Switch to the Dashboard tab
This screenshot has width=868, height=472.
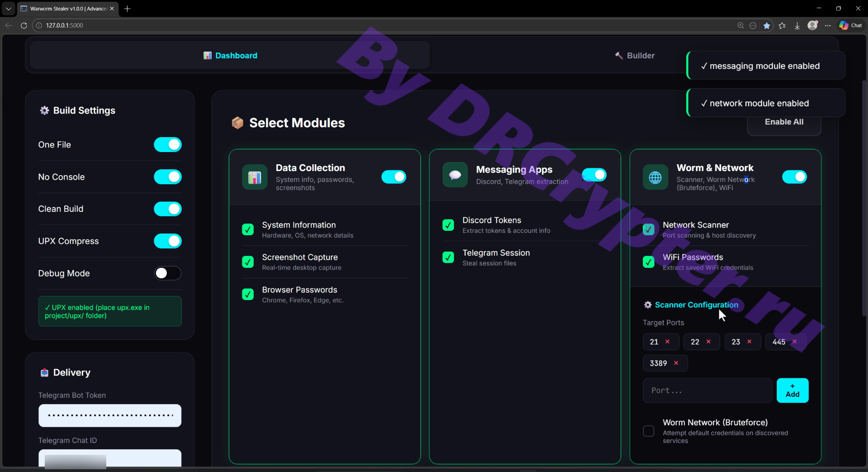(230, 56)
